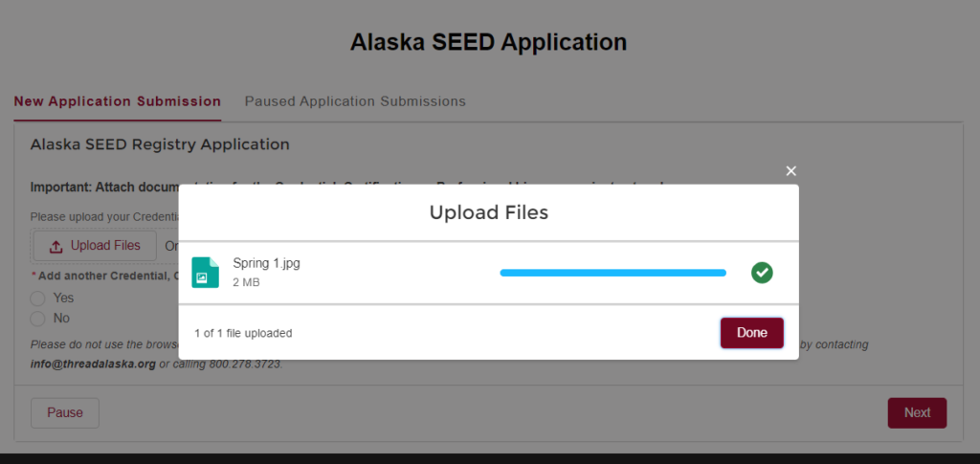The height and width of the screenshot is (464, 980).
Task: Click the green upload success checkmark
Action: point(762,273)
